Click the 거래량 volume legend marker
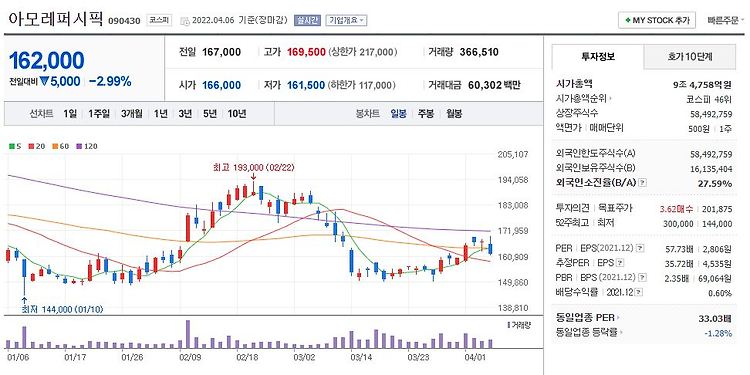Image resolution: width=750 pixels, height=375 pixels. (509, 325)
